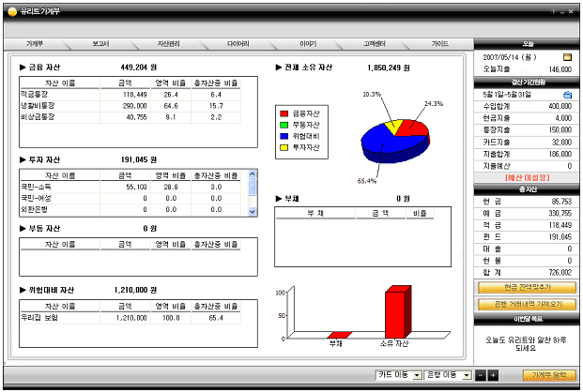The width and height of the screenshot is (583, 392).
Task: Click the triangle marker beside 투자 자산
Action: (23, 160)
